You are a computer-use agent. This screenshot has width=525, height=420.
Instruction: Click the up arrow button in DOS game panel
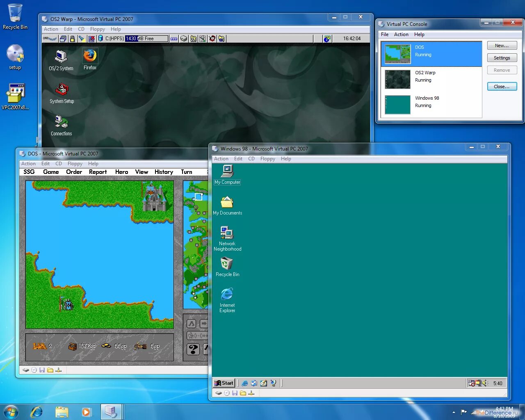[192, 324]
